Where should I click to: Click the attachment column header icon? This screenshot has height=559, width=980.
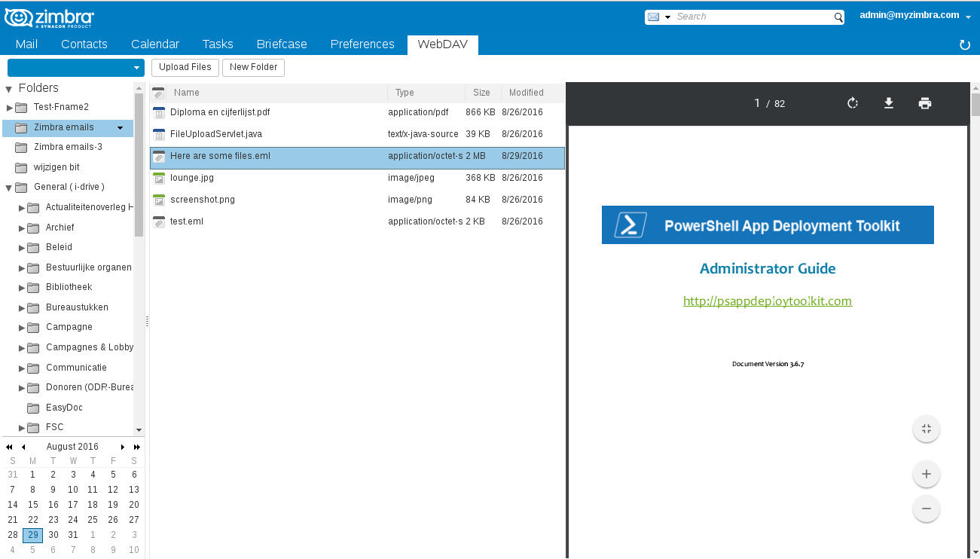point(158,93)
